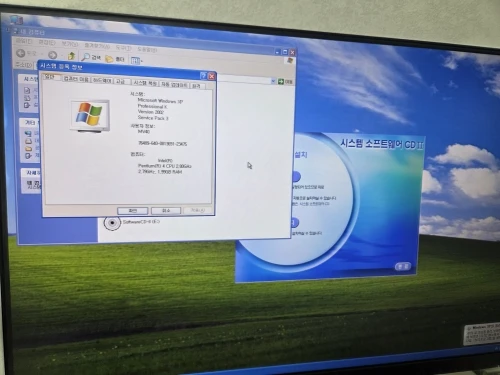
Task: Open the 보기(V) View menu
Action: point(69,44)
